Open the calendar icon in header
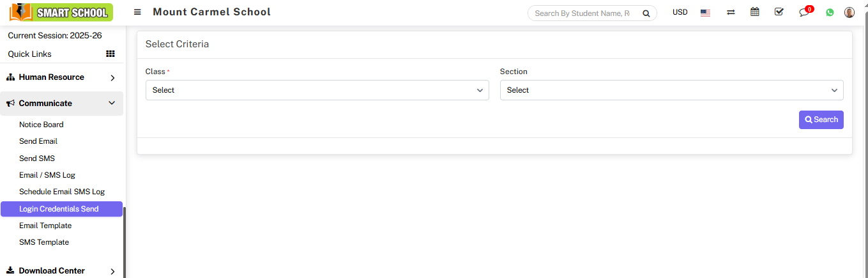Screen dimensions: 868x278 click(755, 12)
